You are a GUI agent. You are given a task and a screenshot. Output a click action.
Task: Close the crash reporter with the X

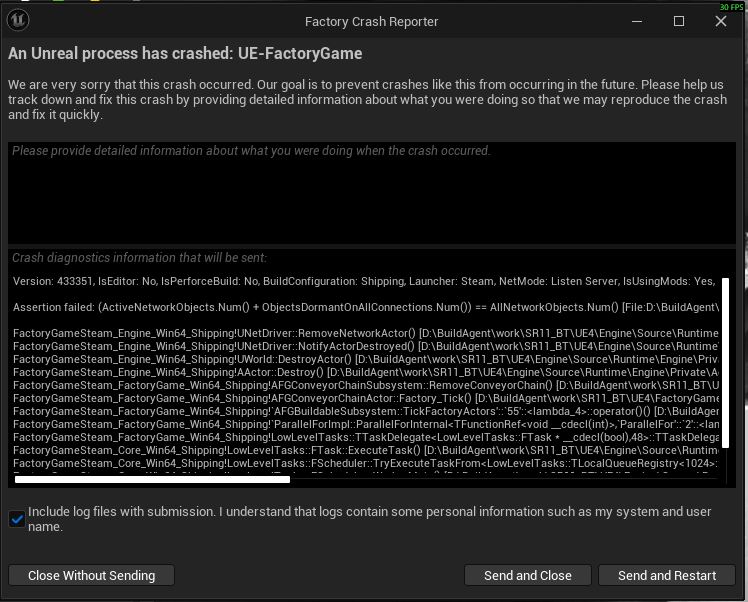(721, 21)
